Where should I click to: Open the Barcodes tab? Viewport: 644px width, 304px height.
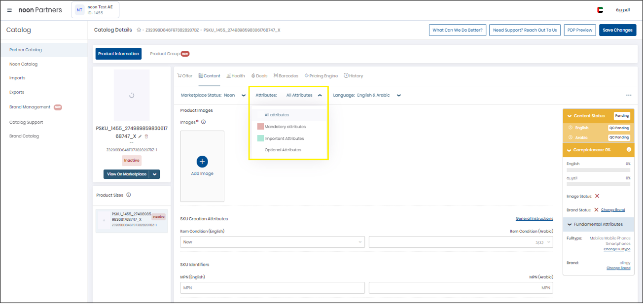pyautogui.click(x=286, y=76)
